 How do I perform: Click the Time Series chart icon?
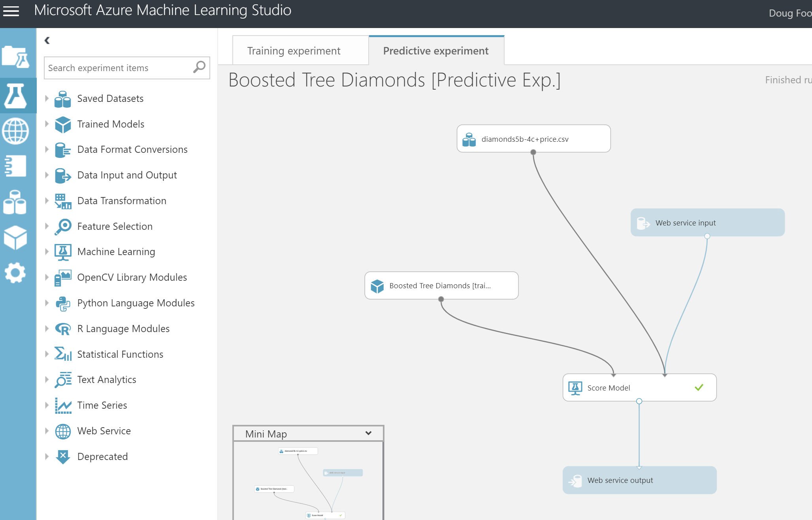pos(63,405)
